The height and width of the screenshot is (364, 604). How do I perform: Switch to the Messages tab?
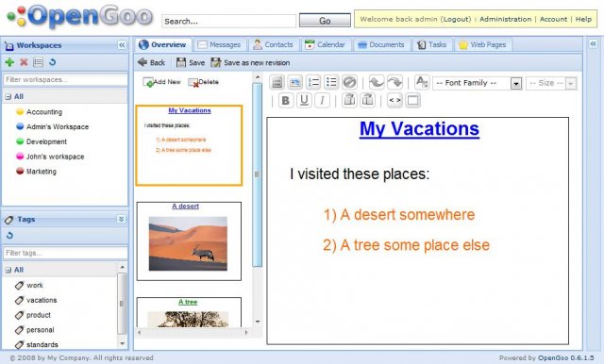[x=219, y=44]
